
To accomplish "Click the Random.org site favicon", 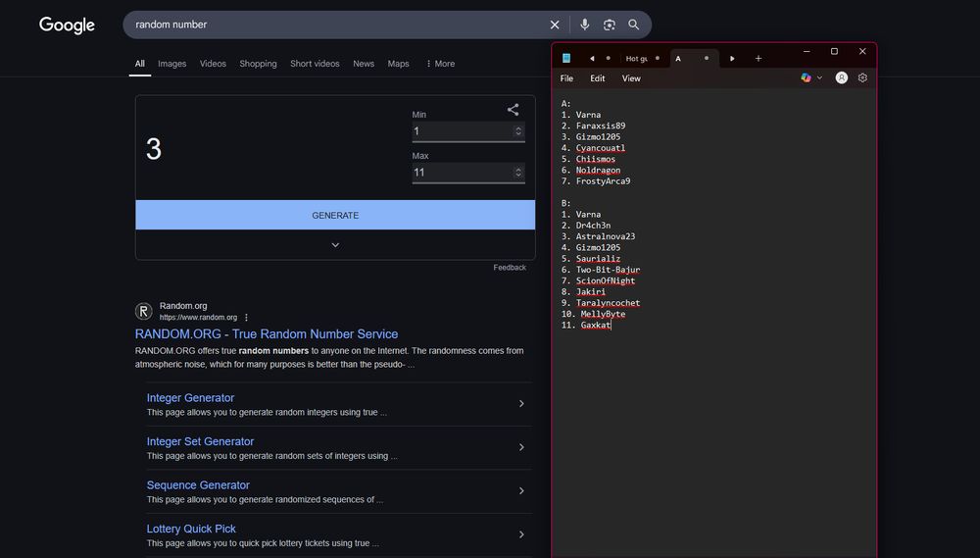I will click(x=144, y=311).
